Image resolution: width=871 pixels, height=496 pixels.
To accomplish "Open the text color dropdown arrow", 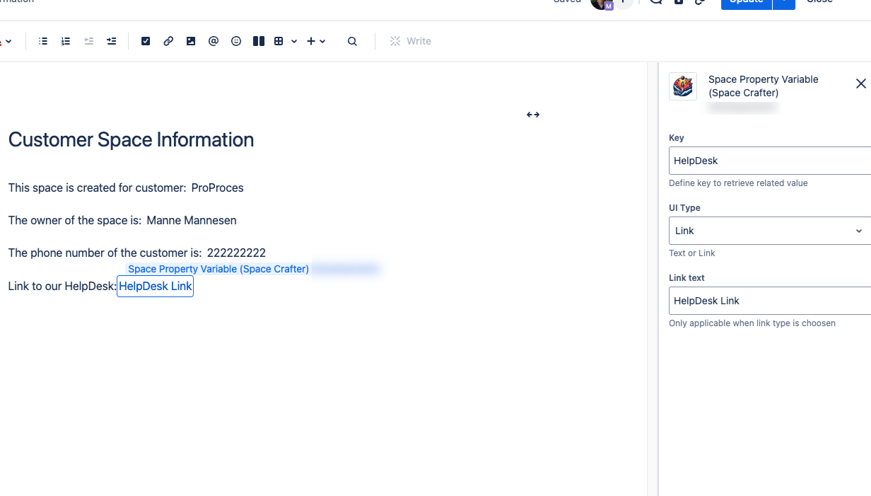I will (9, 42).
